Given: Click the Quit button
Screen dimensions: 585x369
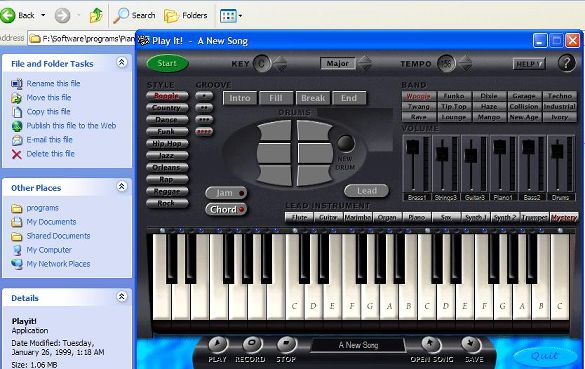Looking at the screenshot, I should point(544,356).
